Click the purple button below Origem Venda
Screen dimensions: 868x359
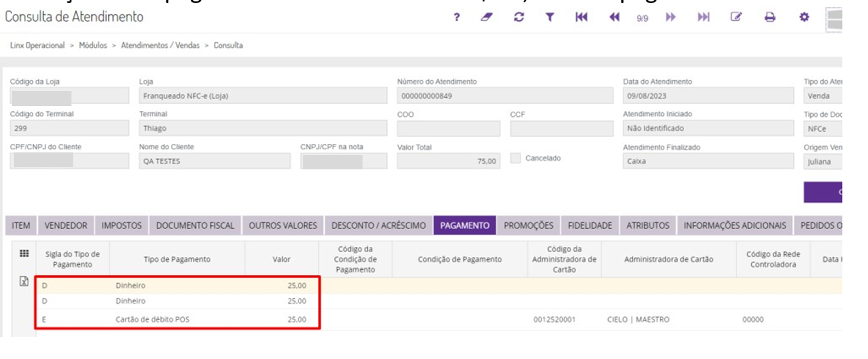[822, 192]
